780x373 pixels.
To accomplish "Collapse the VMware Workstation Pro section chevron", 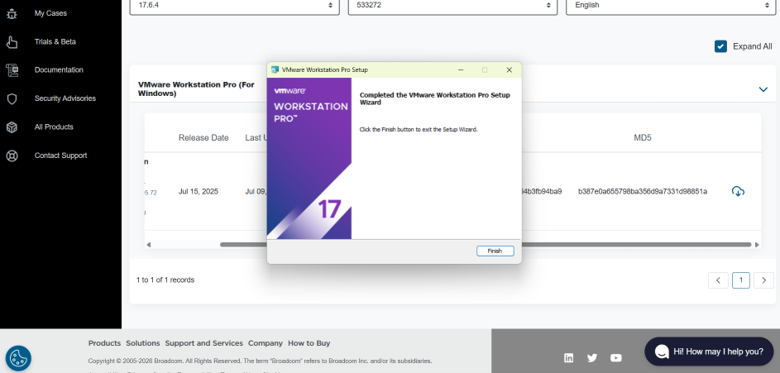I will click(x=763, y=90).
